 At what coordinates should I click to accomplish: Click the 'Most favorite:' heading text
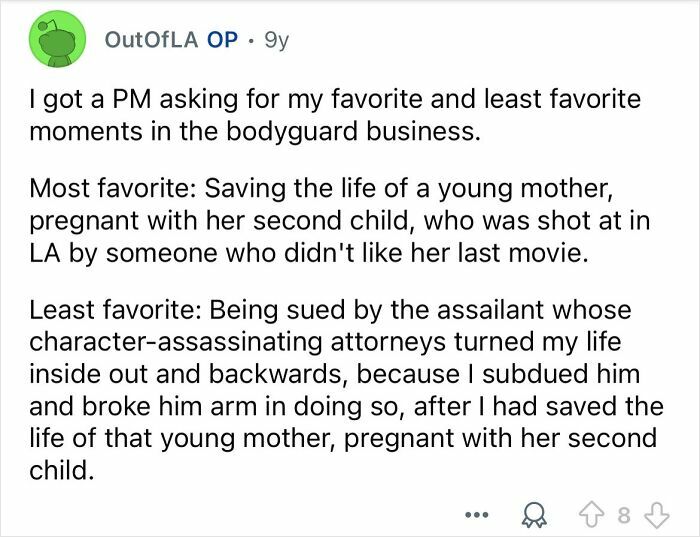coord(115,188)
